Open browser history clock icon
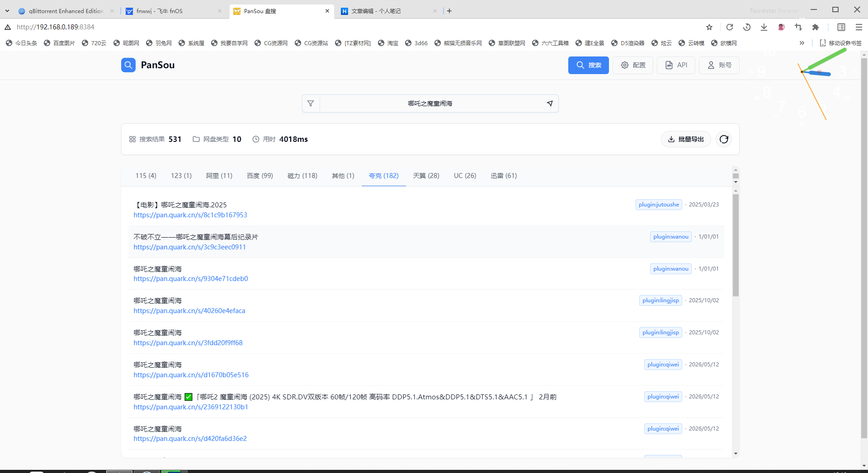 pos(747,27)
